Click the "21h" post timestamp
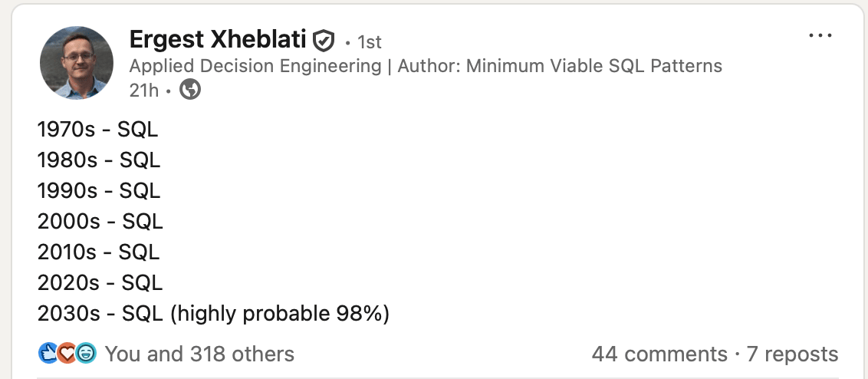Screen dimensions: 868x379 pyautogui.click(x=143, y=90)
